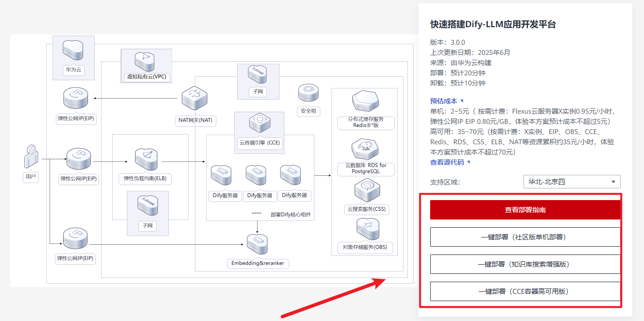The width and height of the screenshot is (644, 321).
Task: Click the text 来源：由华为云构建
Action: pyautogui.click(x=461, y=63)
